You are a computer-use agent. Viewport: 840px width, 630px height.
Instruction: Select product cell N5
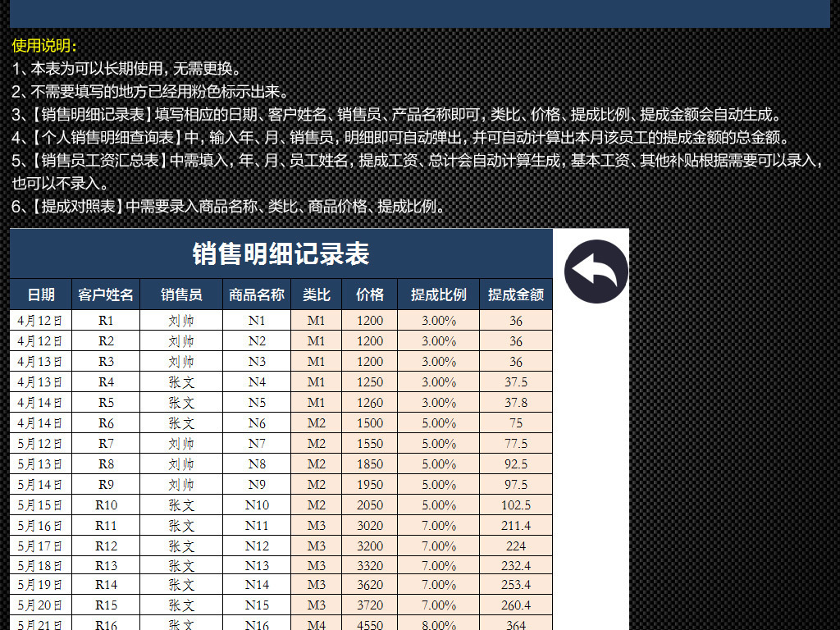[x=257, y=402]
